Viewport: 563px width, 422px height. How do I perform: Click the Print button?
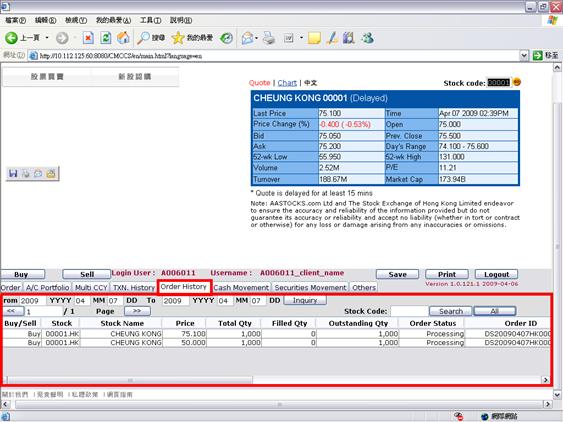tap(447, 274)
